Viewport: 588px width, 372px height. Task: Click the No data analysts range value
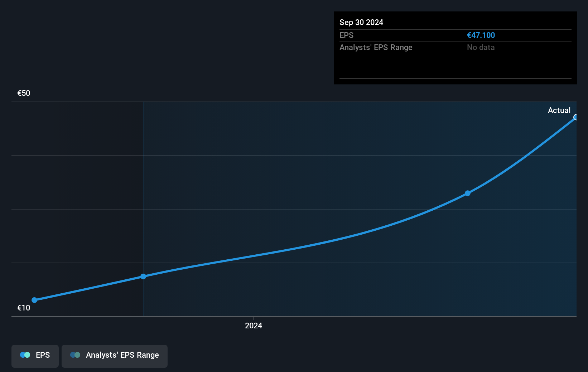[481, 48]
